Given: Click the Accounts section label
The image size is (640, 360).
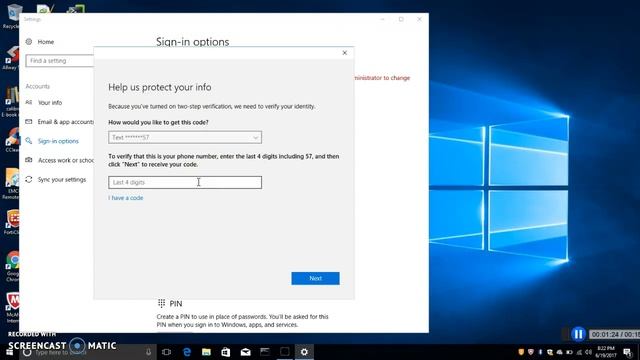Looking at the screenshot, I should [38, 86].
